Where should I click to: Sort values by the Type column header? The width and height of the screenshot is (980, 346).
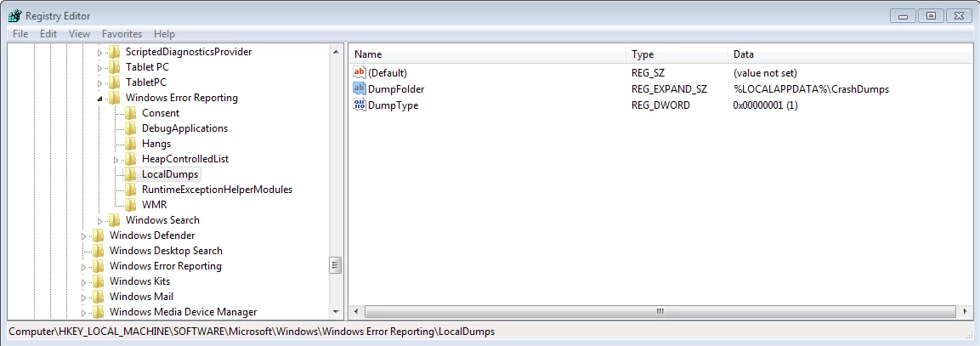pyautogui.click(x=677, y=54)
